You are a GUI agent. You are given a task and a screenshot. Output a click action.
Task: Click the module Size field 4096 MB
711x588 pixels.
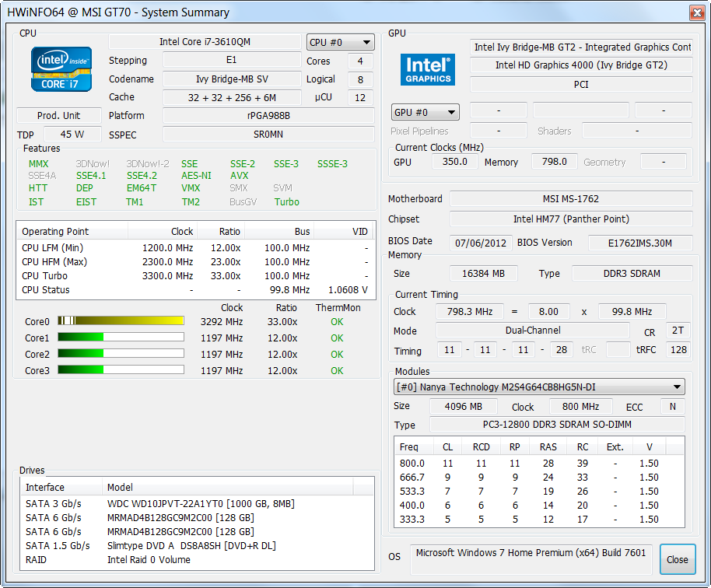(x=464, y=406)
